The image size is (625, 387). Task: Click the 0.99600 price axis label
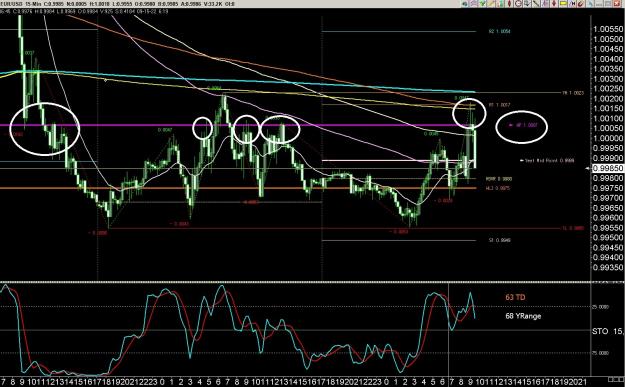608,218
